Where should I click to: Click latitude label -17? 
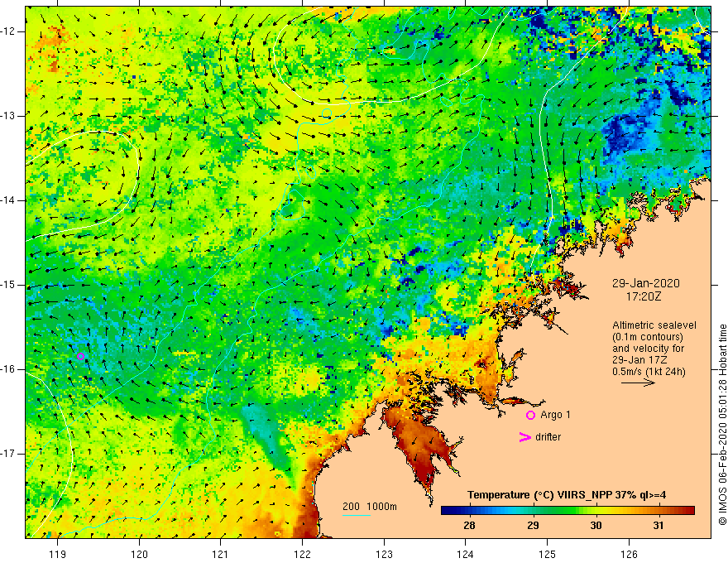tap(9, 454)
